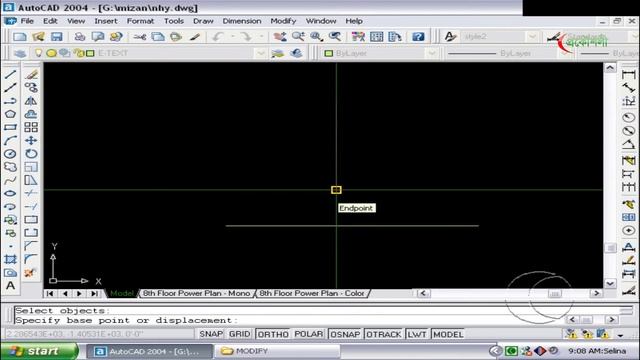640x360 pixels.
Task: Click the vertical scrollbar down arrow
Action: pyautogui.click(x=610, y=283)
